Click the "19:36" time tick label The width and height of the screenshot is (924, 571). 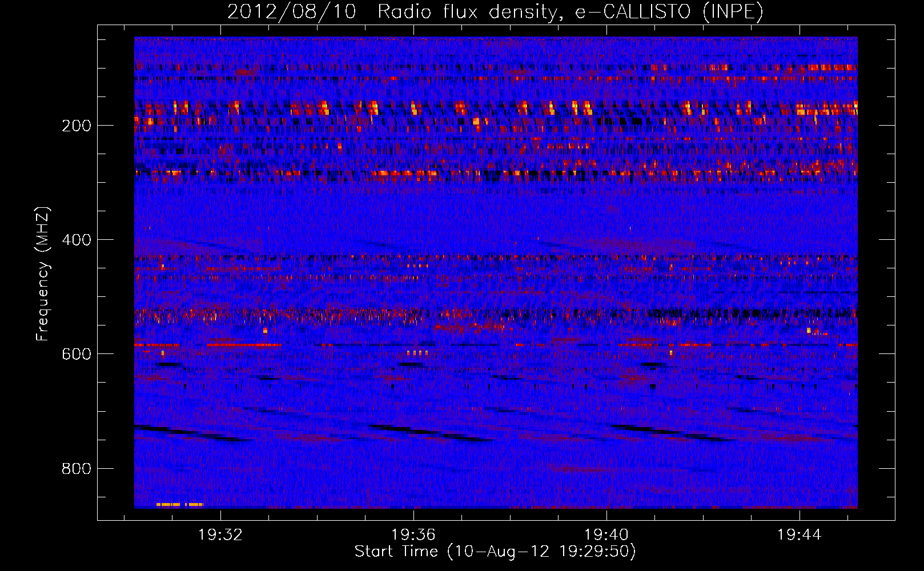[413, 534]
